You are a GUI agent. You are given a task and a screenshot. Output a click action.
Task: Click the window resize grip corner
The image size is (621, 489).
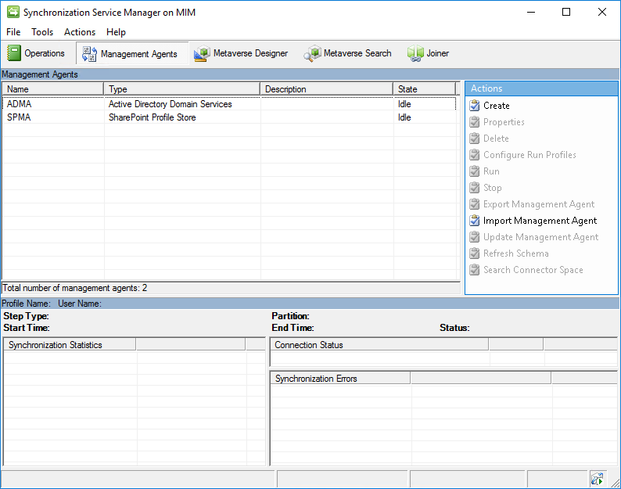(x=615, y=482)
